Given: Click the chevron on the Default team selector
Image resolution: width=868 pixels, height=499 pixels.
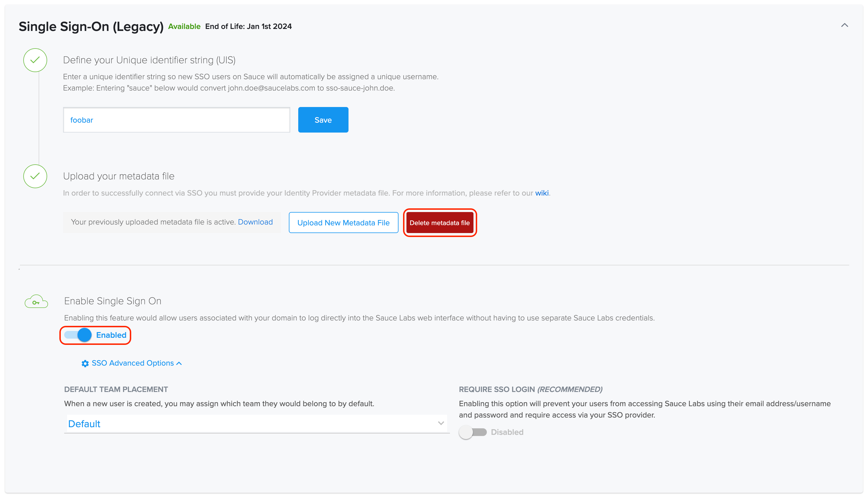Looking at the screenshot, I should pyautogui.click(x=440, y=423).
